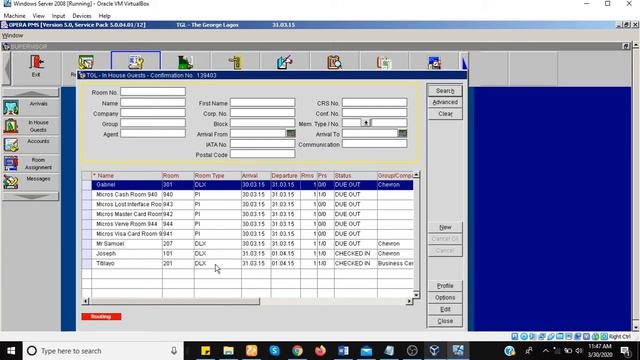Click the microphone icon in taskbar search

click(174, 351)
